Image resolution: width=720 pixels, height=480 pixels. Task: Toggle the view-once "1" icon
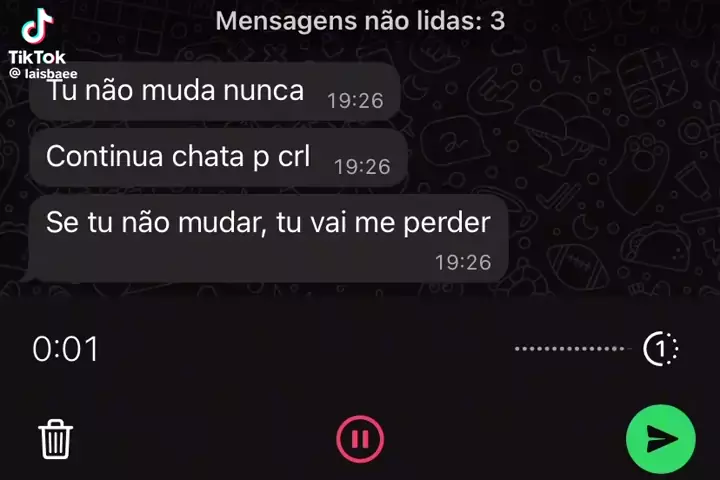[661, 349]
